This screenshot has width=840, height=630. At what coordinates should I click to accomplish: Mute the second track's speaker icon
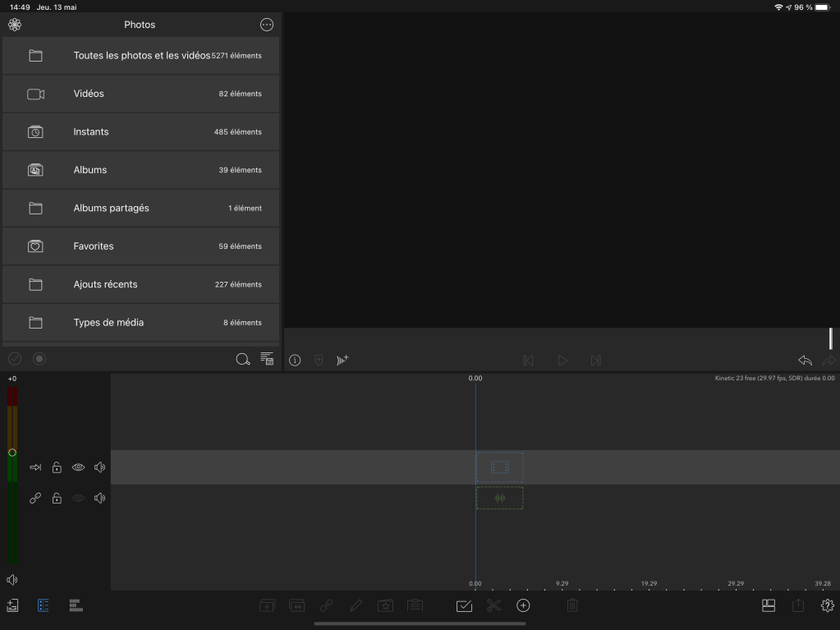[x=99, y=498]
